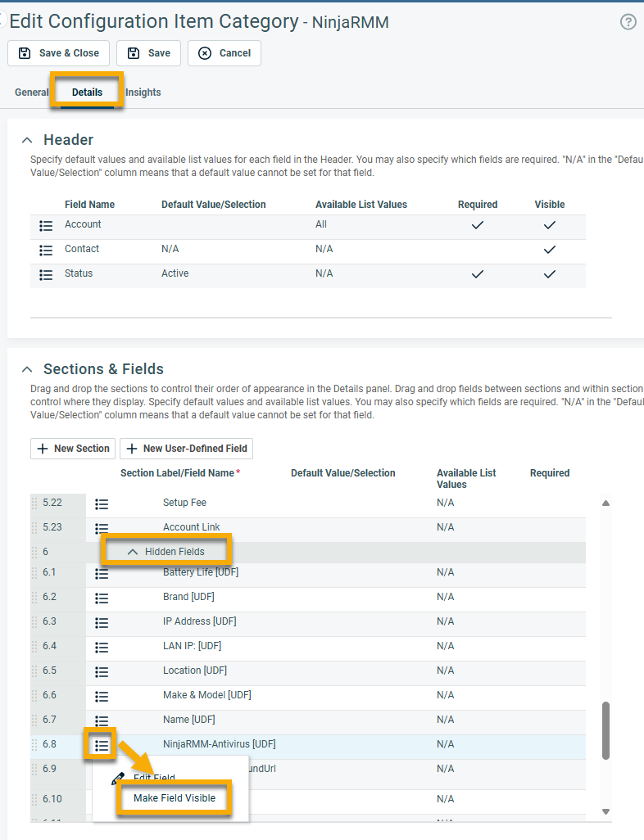Toggle Visible checkmark for Status field
This screenshot has width=644, height=840.
point(550,274)
